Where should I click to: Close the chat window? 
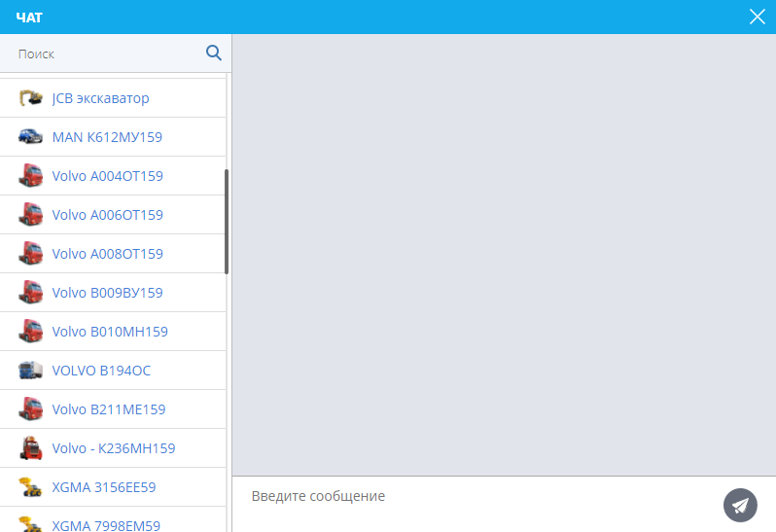click(757, 17)
